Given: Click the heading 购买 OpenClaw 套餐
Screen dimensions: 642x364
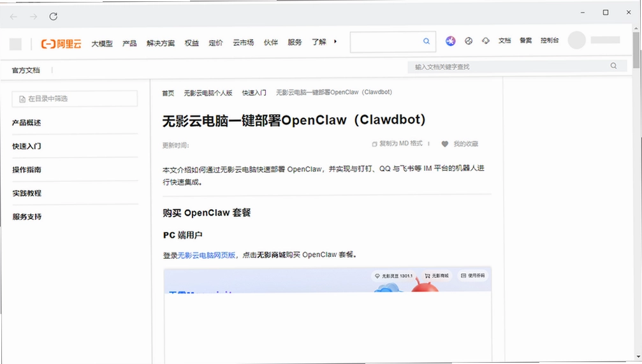Looking at the screenshot, I should [207, 213].
